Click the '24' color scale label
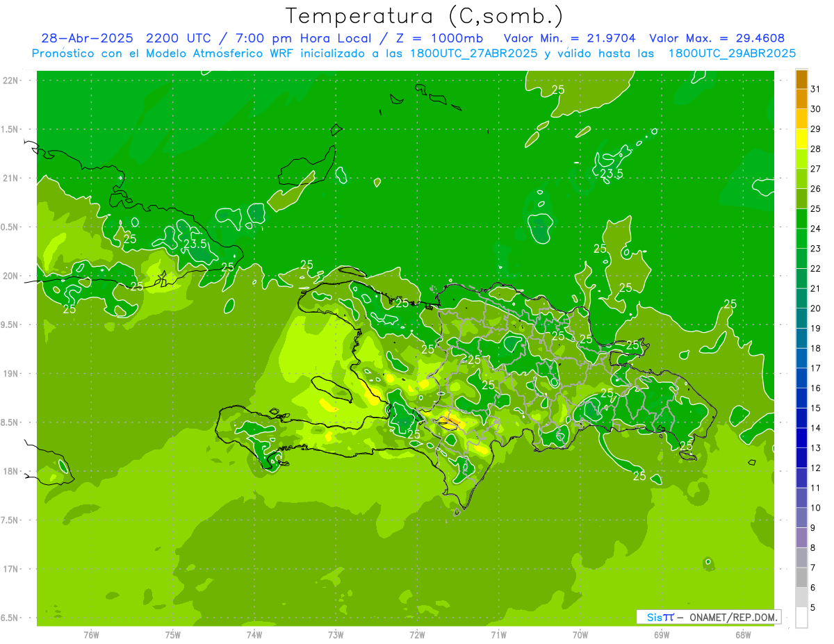The height and width of the screenshot is (644, 834). click(815, 229)
